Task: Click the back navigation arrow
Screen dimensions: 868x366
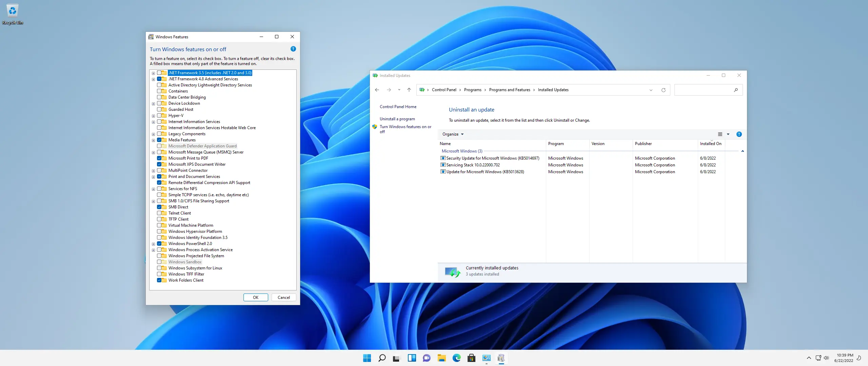Action: (377, 90)
